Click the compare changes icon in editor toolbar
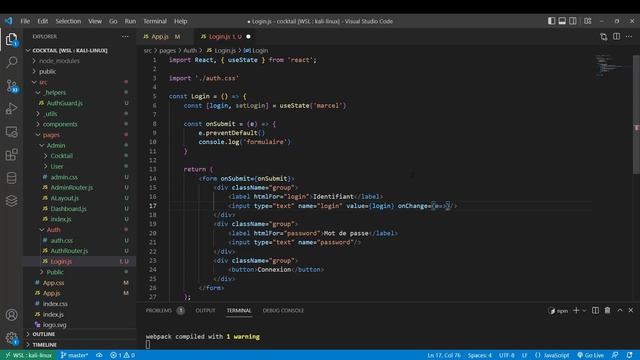 coord(604,37)
